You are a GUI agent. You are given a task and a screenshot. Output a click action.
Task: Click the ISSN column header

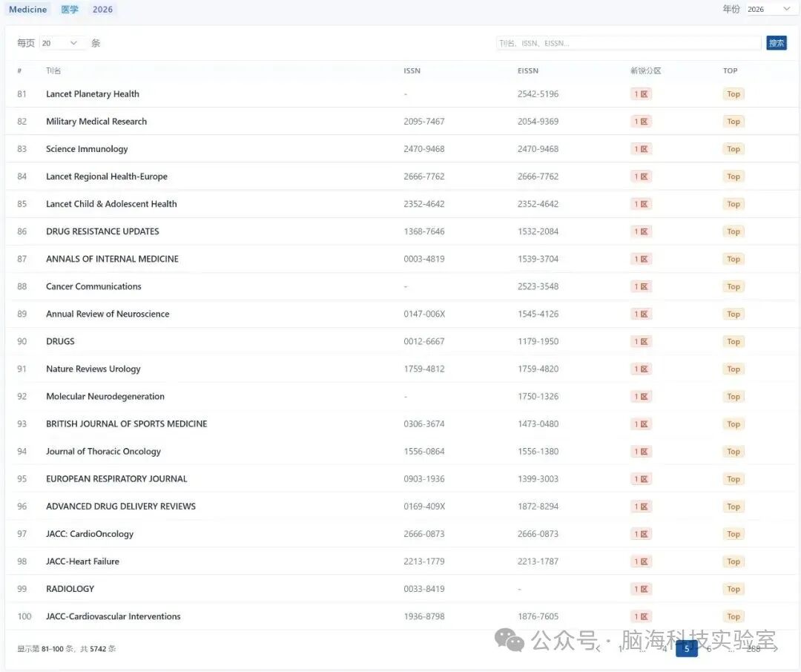(x=412, y=70)
